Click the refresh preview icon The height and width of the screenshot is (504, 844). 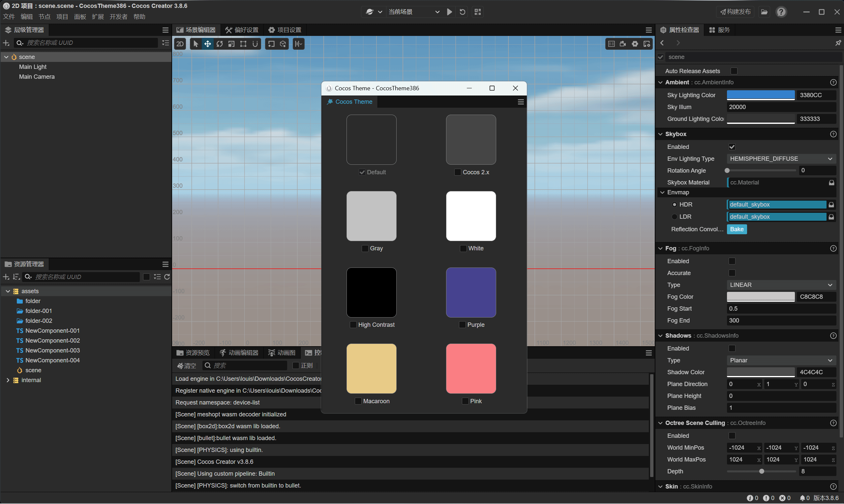pos(462,12)
